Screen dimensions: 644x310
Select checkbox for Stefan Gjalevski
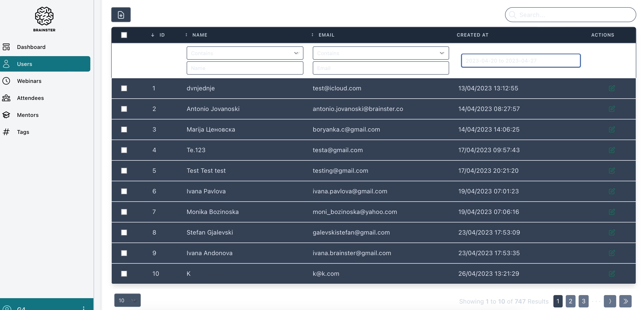124,233
